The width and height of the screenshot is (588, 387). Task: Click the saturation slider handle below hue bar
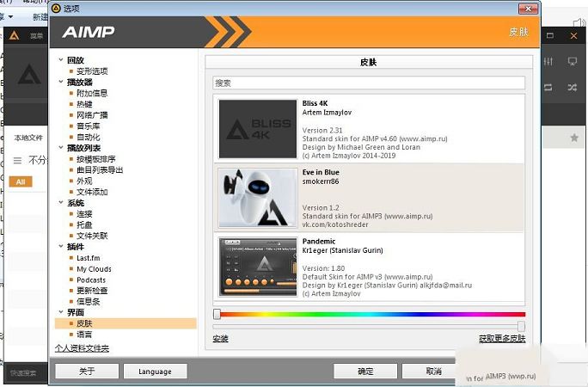tap(521, 326)
